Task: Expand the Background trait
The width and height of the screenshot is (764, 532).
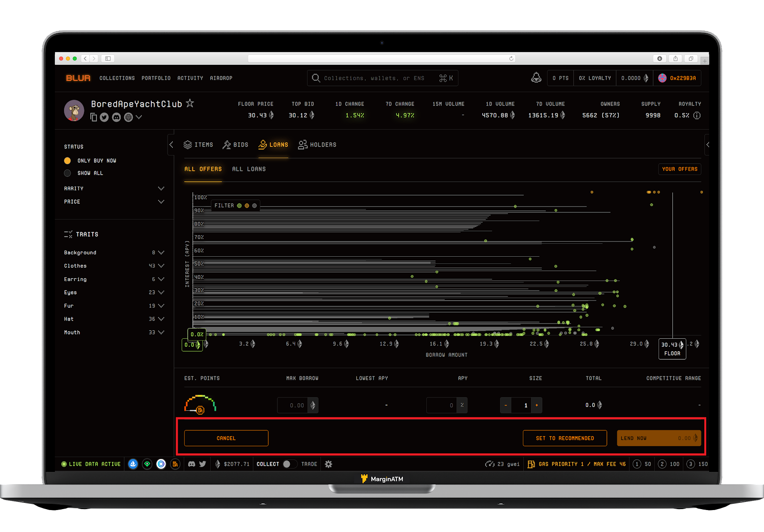Action: (x=114, y=252)
